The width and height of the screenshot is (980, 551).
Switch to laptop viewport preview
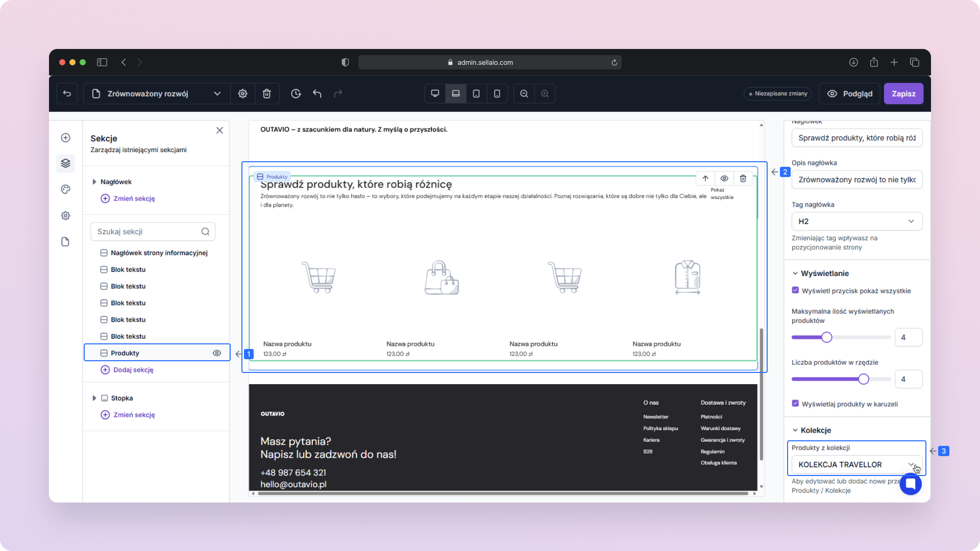pyautogui.click(x=456, y=93)
